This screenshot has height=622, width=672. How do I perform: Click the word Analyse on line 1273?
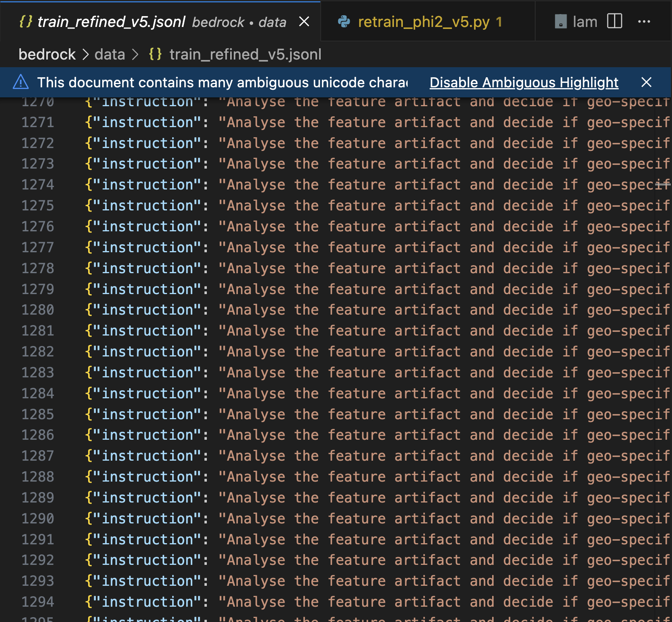[x=256, y=164]
